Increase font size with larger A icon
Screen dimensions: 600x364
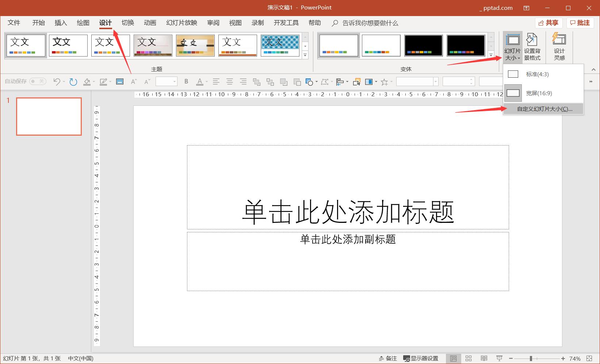134,82
